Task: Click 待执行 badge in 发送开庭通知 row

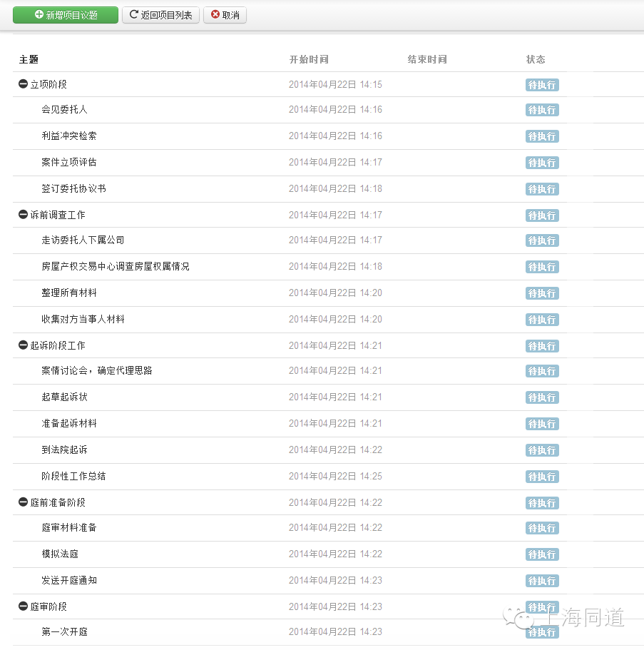Action: tap(542, 582)
